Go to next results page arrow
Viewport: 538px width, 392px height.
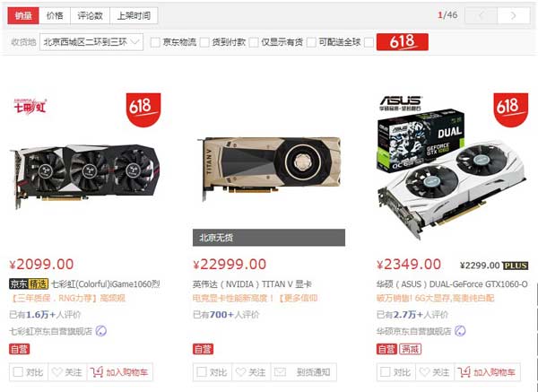coord(514,15)
